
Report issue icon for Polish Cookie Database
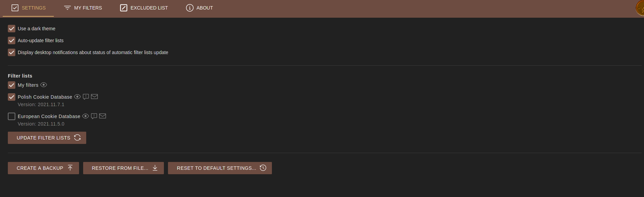coord(86,97)
